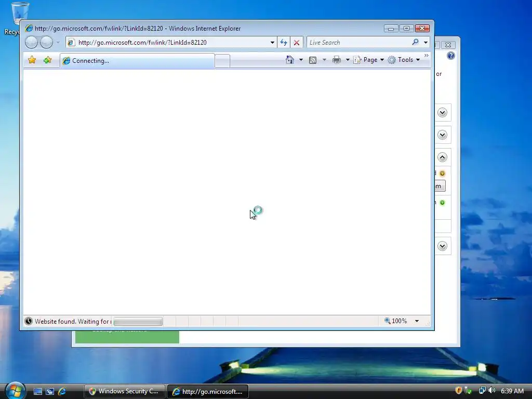Switch to Windows Security Center taskbar button
Screen dimensions: 532x399
(x=124, y=391)
